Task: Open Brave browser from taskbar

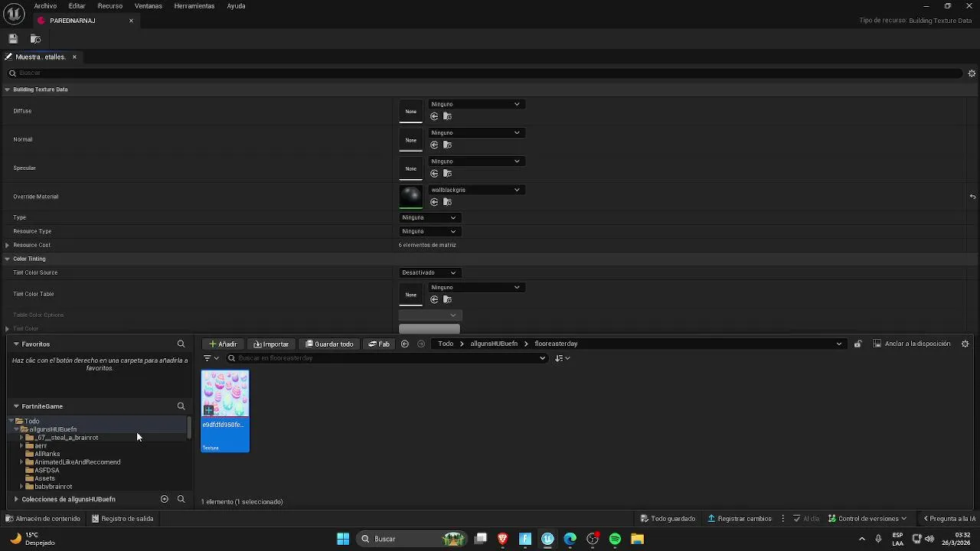Action: point(503,539)
